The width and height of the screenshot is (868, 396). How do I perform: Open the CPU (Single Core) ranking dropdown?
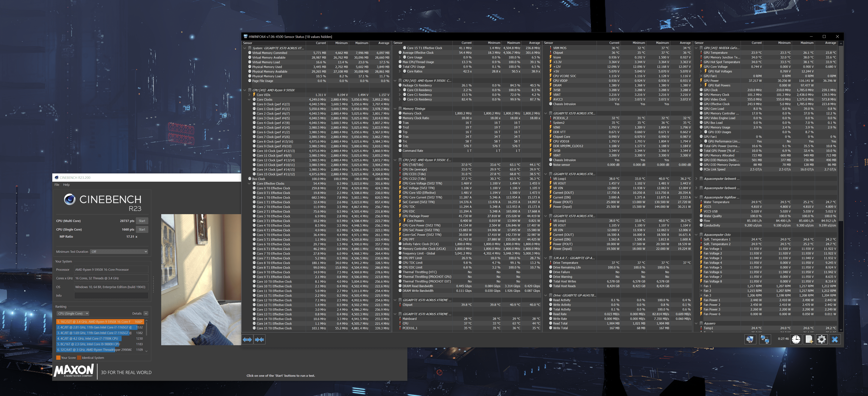coord(73,313)
